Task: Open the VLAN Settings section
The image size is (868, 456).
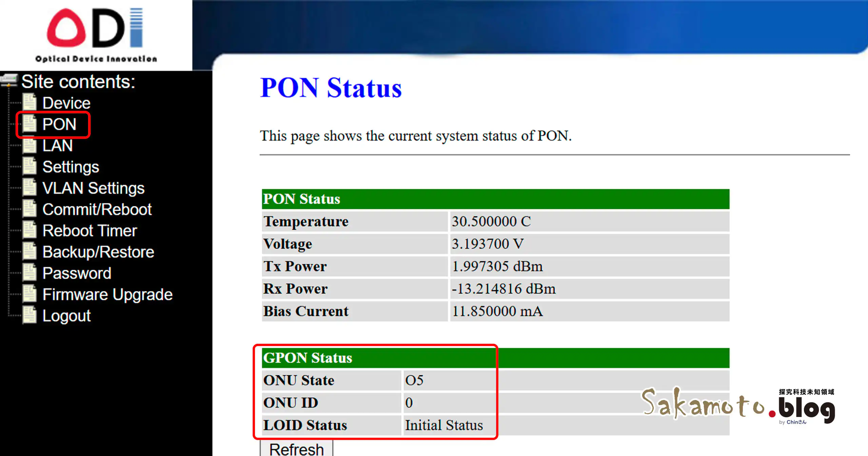Action: (x=94, y=188)
